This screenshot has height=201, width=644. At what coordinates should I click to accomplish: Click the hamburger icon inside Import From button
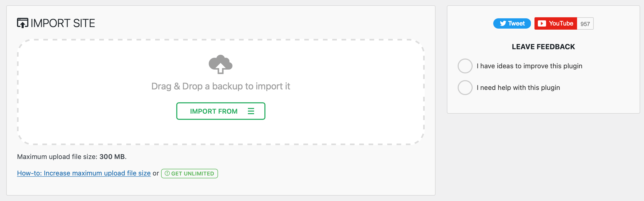pos(251,111)
